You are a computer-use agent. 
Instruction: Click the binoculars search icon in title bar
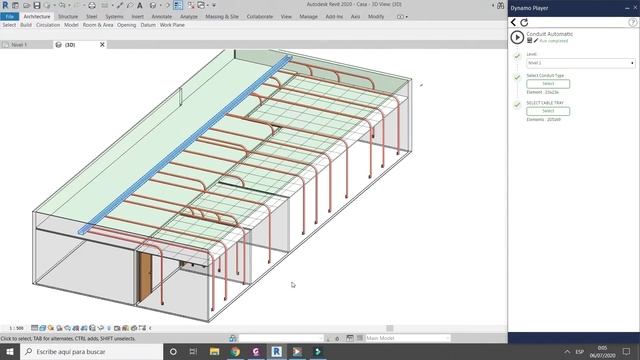pos(500,5)
